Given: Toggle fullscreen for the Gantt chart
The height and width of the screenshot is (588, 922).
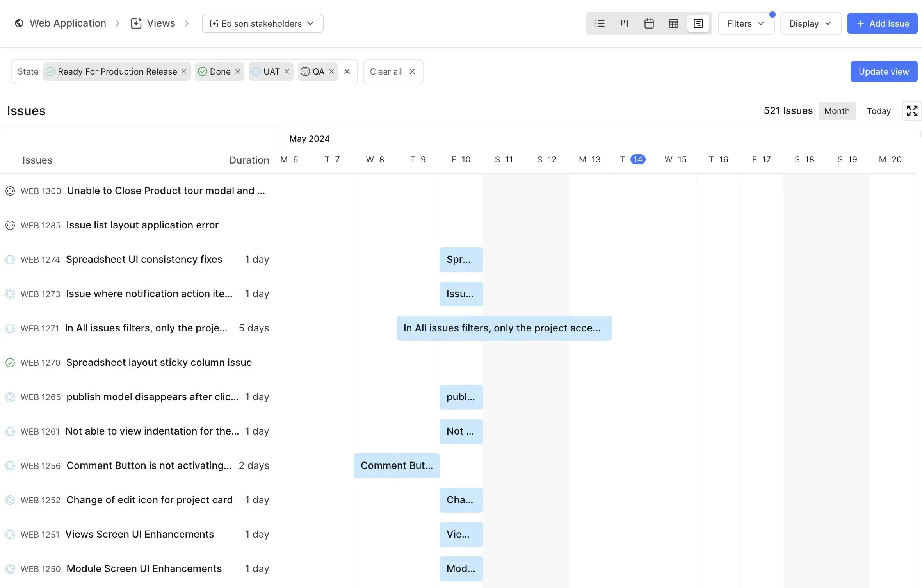Looking at the screenshot, I should coord(912,111).
